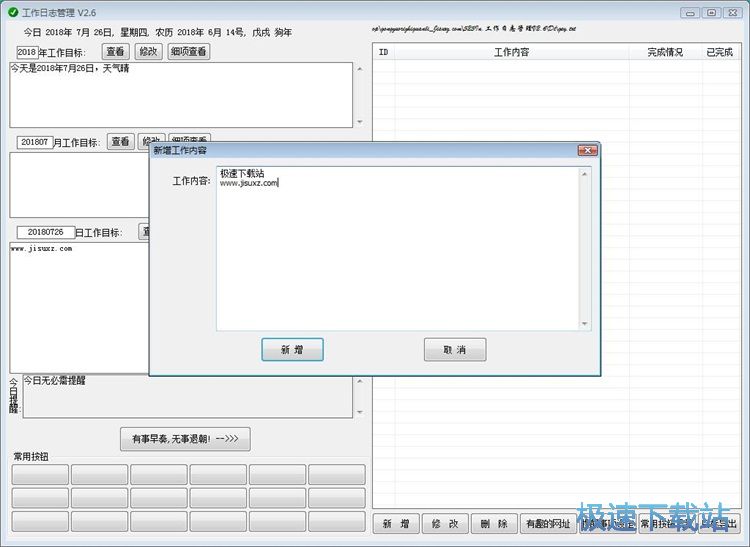Click the yearly goal box's scroll-up arrow
This screenshot has width=750, height=547.
tap(360, 69)
